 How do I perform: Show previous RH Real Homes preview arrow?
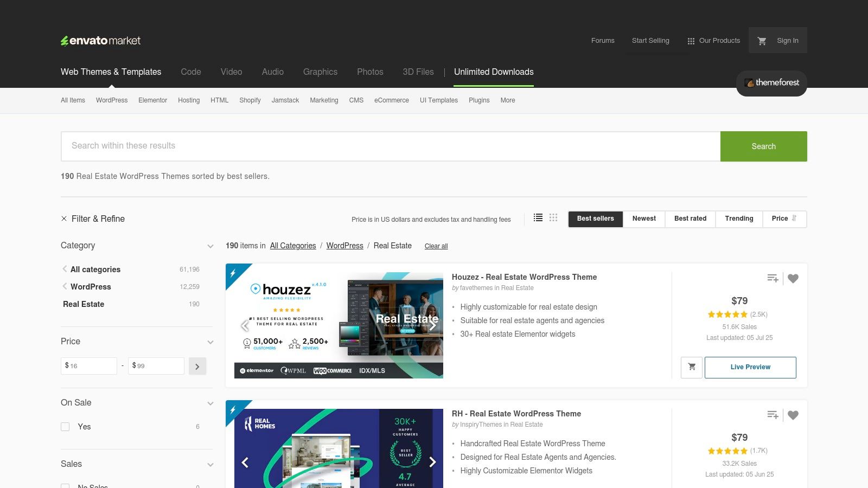[245, 462]
